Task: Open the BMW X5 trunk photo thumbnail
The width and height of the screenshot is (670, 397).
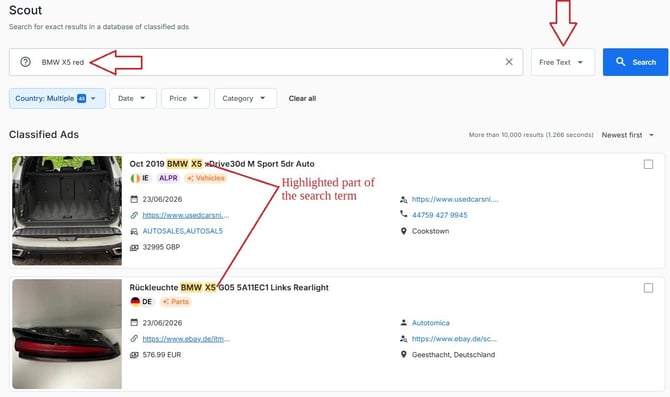Action: pyautogui.click(x=67, y=211)
